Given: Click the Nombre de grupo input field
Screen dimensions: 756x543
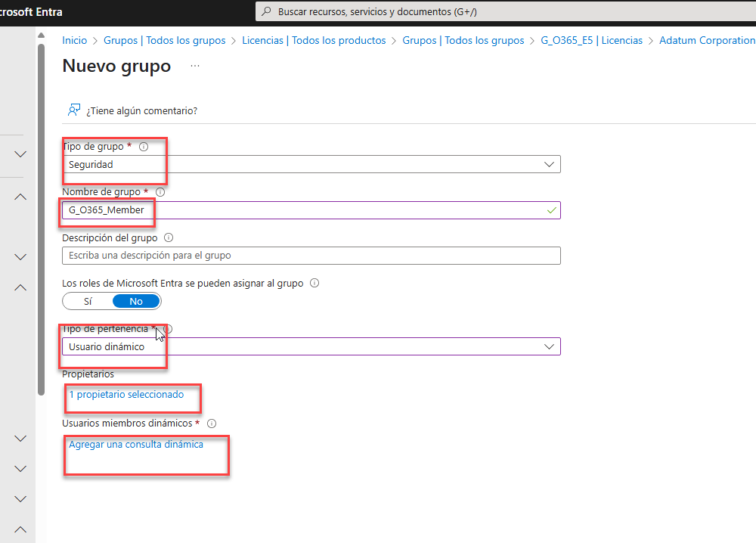Looking at the screenshot, I should [x=311, y=210].
